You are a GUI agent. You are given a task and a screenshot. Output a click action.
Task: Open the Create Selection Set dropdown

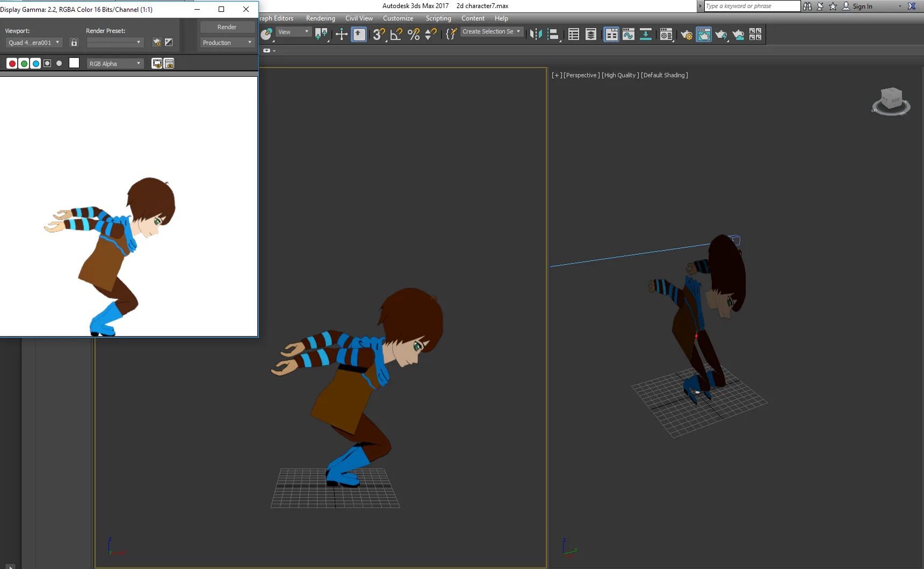[492, 32]
